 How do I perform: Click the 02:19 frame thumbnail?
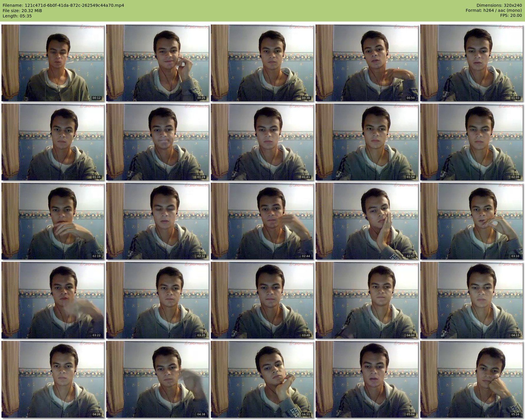point(53,221)
